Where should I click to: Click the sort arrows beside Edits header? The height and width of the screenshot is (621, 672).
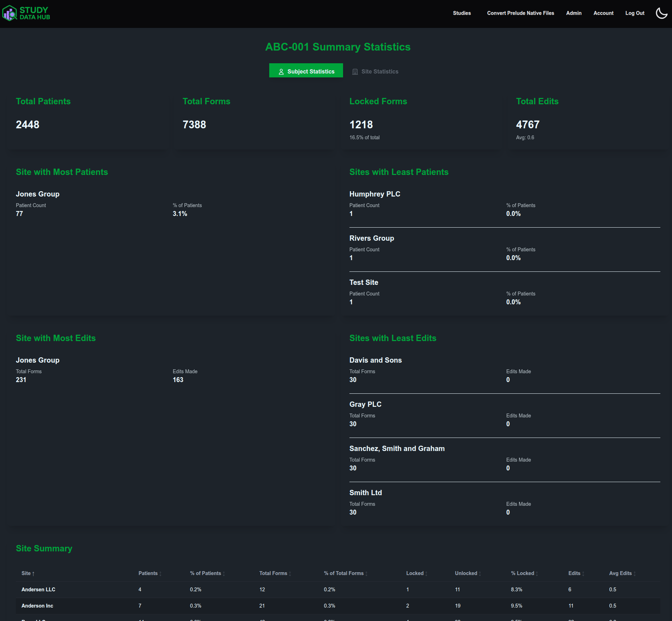pyautogui.click(x=583, y=573)
